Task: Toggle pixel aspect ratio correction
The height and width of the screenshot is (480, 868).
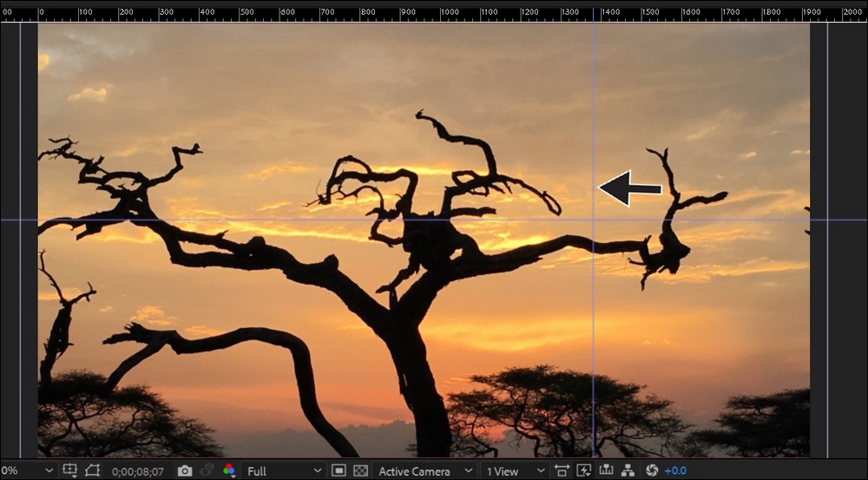Action: coord(562,470)
